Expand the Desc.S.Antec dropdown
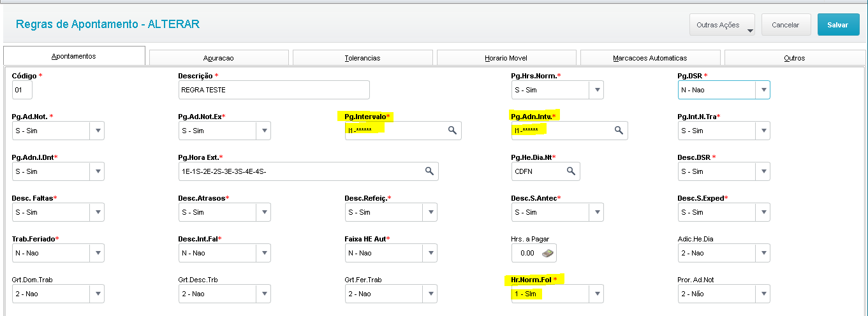This screenshot has width=868, height=316. [x=596, y=212]
